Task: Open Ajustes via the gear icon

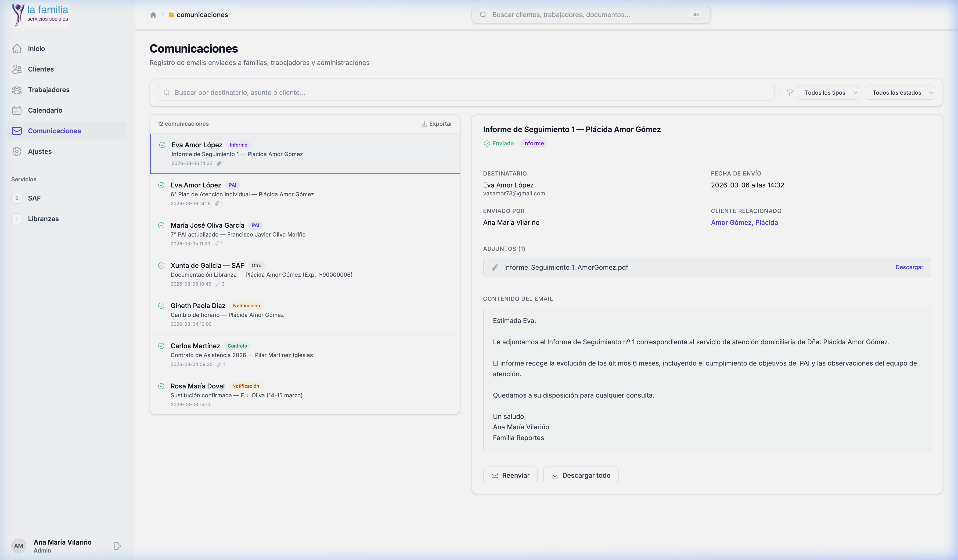Action: click(17, 151)
